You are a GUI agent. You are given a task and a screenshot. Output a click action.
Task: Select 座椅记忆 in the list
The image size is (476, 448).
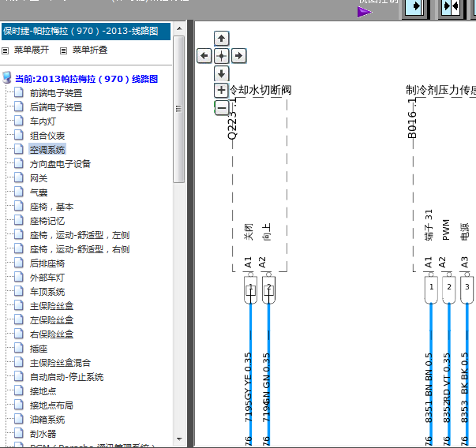[x=47, y=221]
